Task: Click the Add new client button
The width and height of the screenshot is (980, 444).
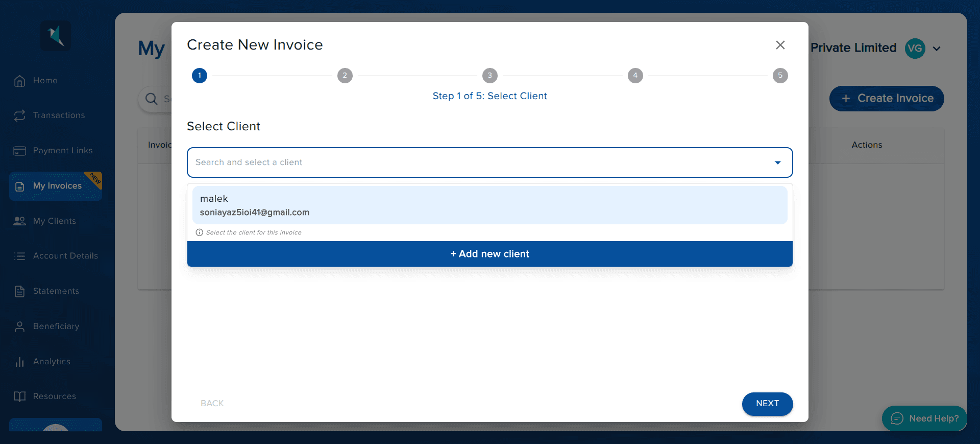Action: click(x=489, y=254)
